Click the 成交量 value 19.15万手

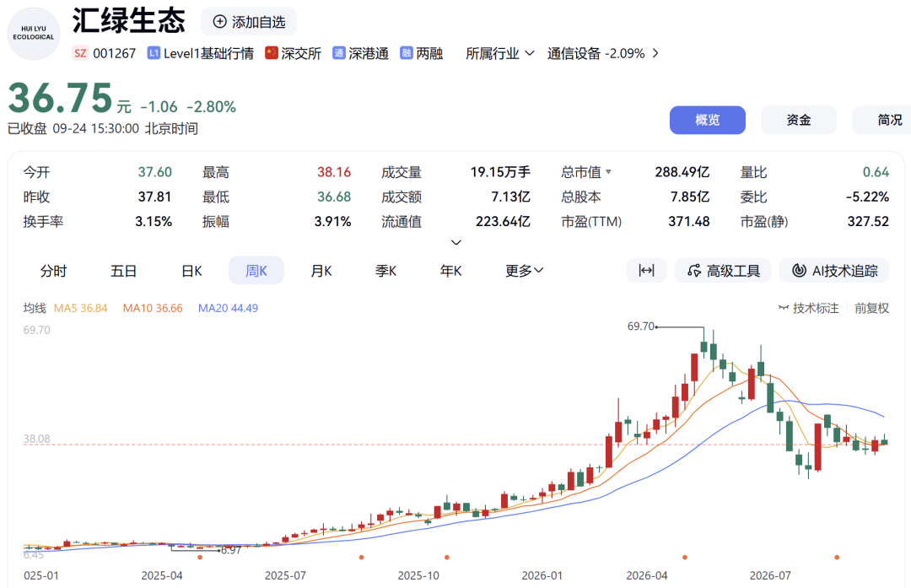point(500,172)
